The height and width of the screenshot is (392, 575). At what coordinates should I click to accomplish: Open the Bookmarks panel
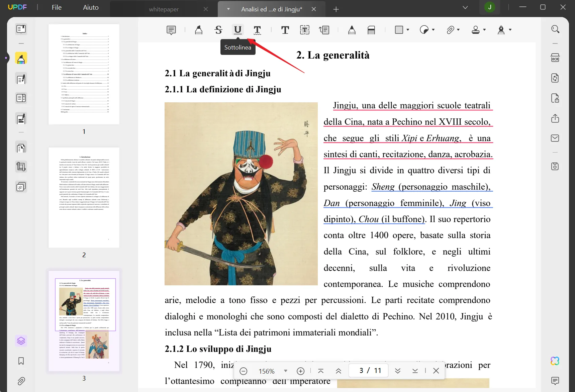tap(21, 361)
